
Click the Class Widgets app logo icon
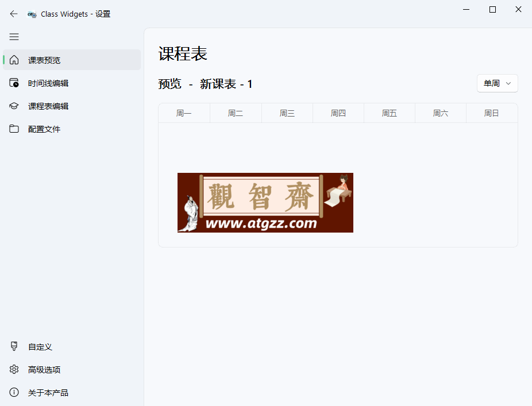click(x=32, y=14)
